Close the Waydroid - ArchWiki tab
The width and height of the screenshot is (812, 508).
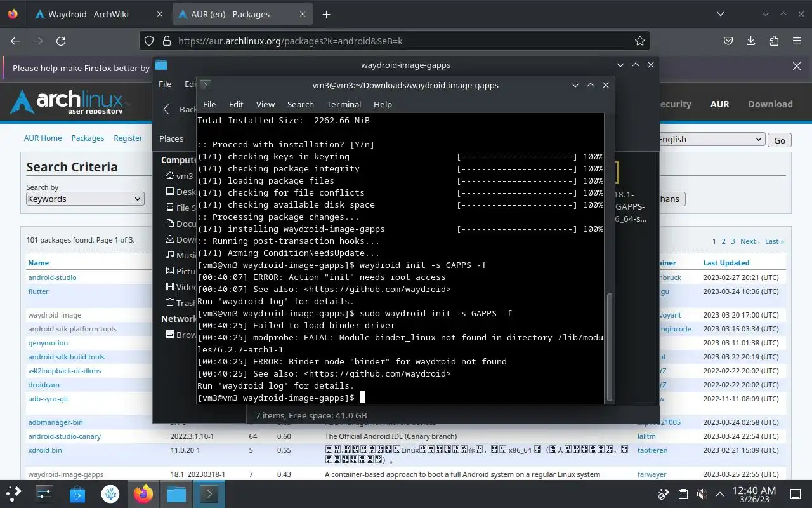[160, 14]
